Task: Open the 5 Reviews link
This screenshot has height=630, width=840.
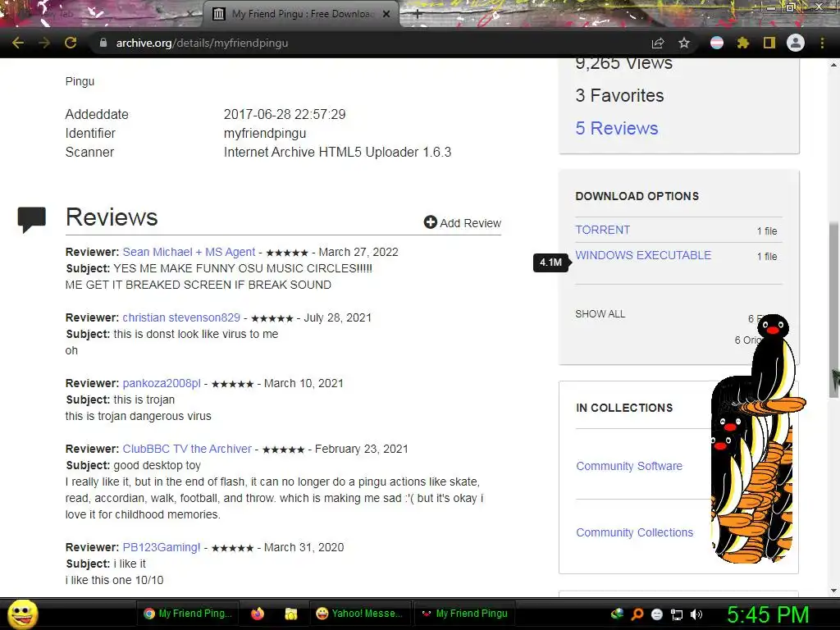Action: point(617,128)
